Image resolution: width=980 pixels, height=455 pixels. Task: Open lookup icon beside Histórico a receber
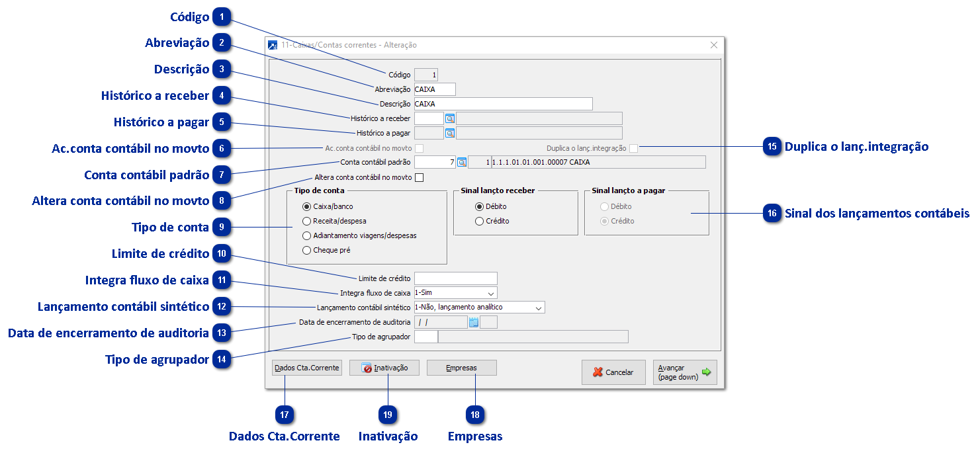[450, 118]
